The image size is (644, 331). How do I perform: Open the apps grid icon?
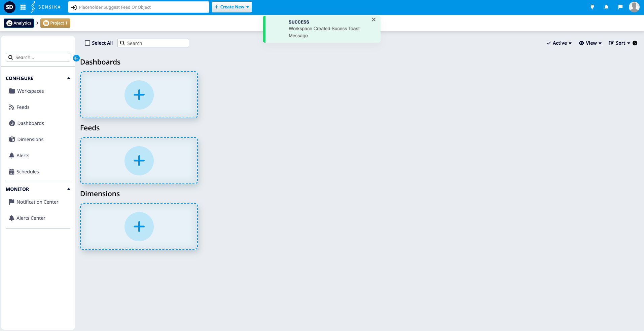click(23, 7)
